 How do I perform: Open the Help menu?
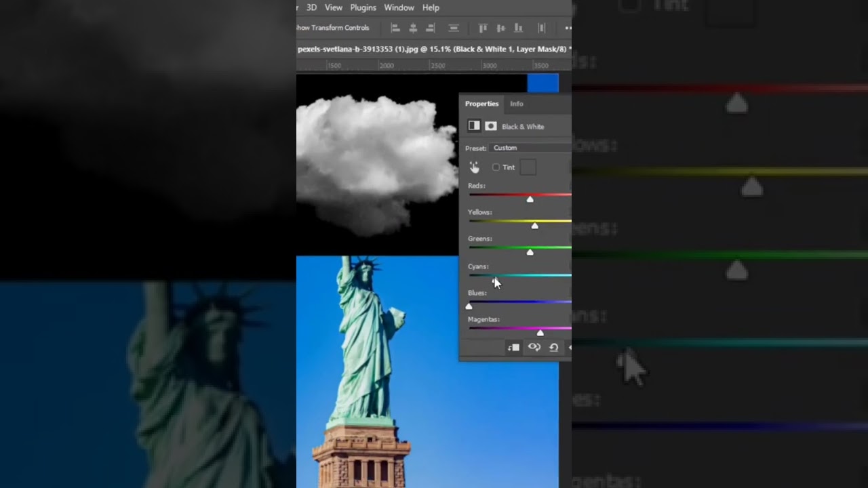(x=431, y=7)
